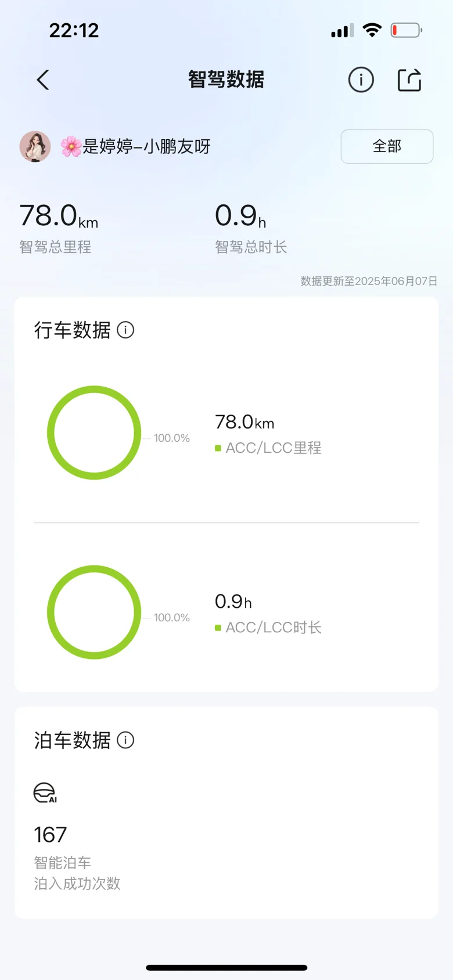Open profile name 是婷婷-小鹏友呀
453x980 pixels.
click(x=135, y=146)
